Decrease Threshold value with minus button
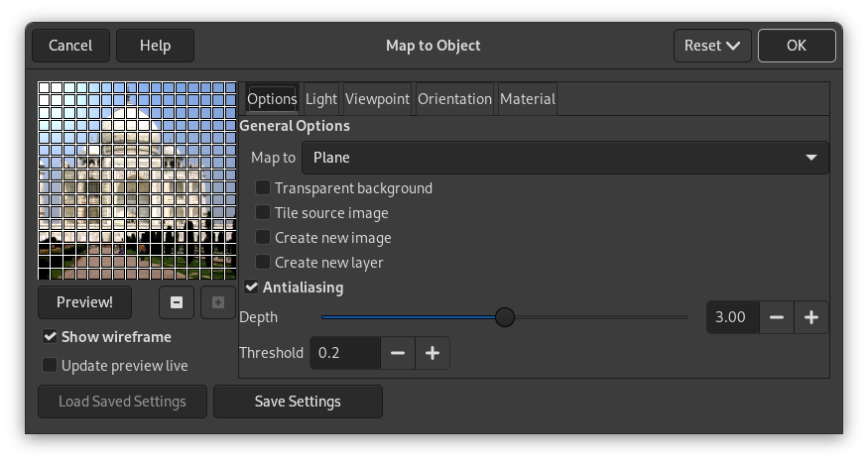The image size is (868, 462). (398, 353)
